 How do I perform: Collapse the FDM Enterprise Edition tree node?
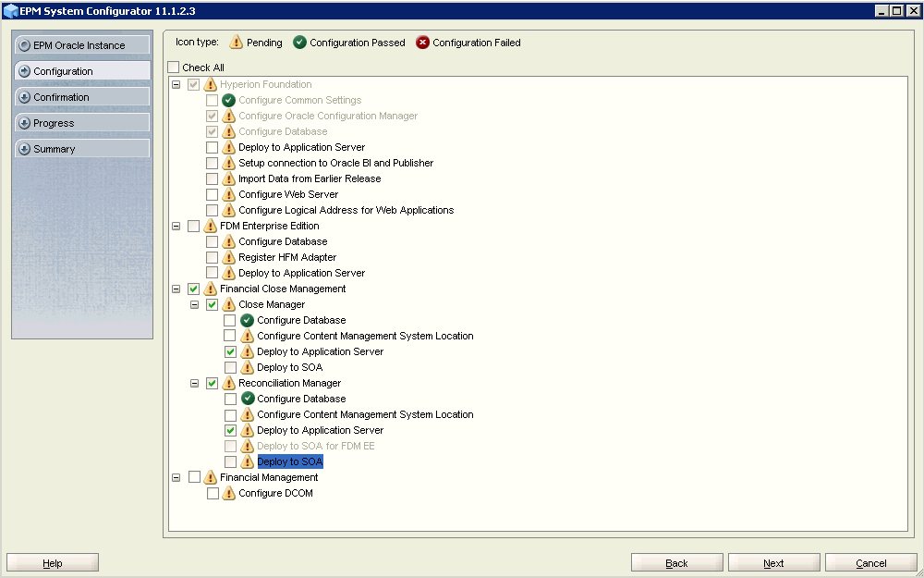tap(176, 226)
